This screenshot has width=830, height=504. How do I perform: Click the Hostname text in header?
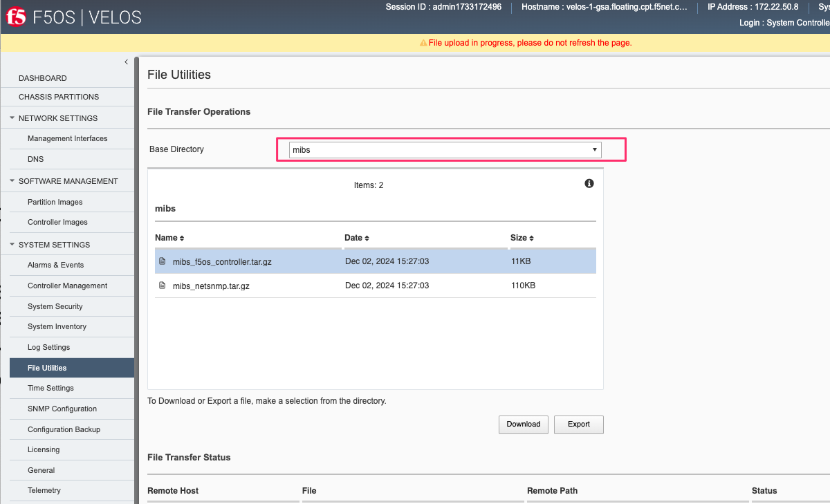point(605,7)
